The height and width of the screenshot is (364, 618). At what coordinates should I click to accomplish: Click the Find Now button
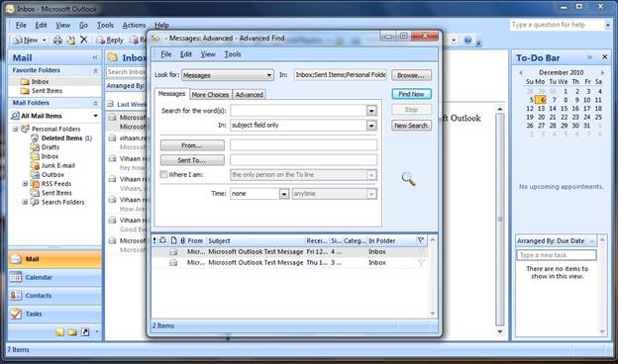[411, 94]
